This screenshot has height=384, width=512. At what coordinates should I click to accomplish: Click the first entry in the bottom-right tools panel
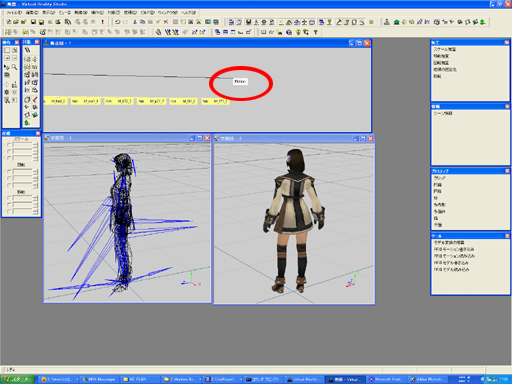point(449,243)
